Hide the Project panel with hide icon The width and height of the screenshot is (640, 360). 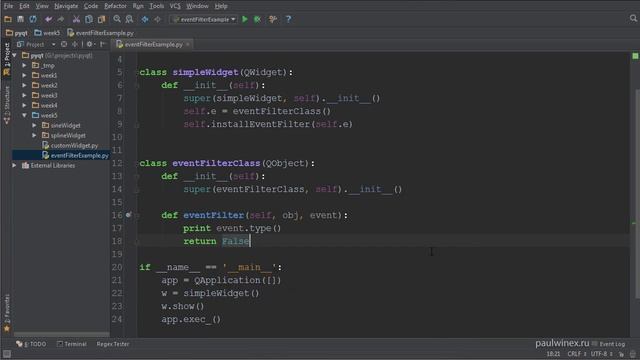pos(103,44)
